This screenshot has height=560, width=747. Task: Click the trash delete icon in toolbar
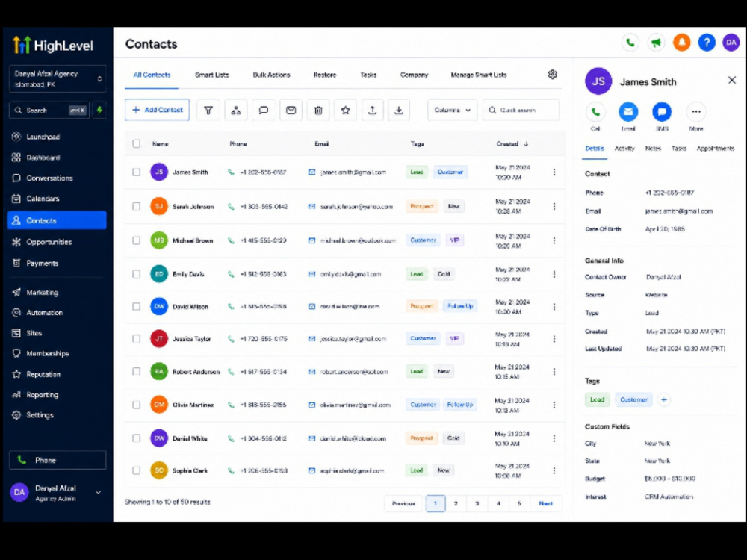[x=318, y=110]
